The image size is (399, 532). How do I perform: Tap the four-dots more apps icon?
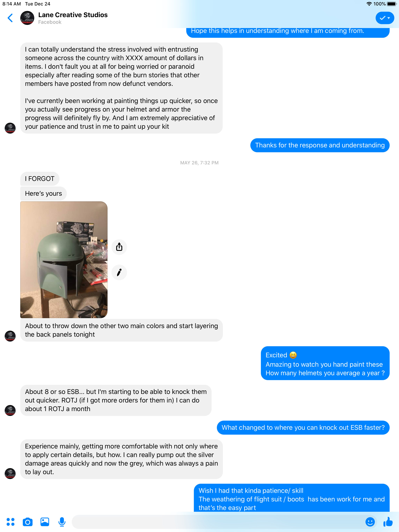pyautogui.click(x=11, y=522)
